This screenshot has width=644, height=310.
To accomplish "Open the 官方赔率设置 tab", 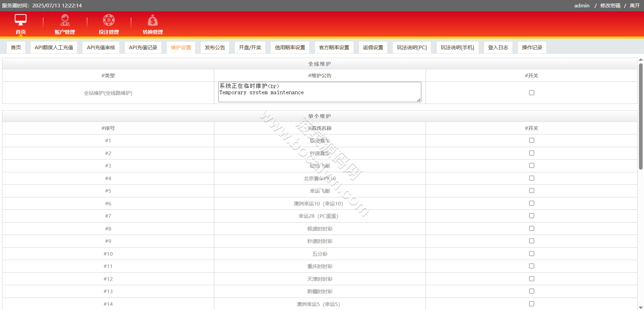I will pyautogui.click(x=334, y=48).
